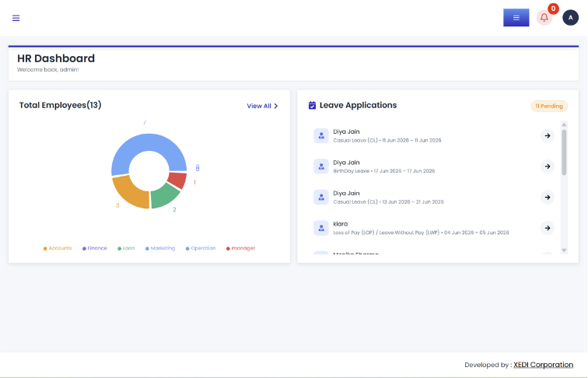Toggle the Accounts legend item
This screenshot has height=378, width=588.
(58, 248)
